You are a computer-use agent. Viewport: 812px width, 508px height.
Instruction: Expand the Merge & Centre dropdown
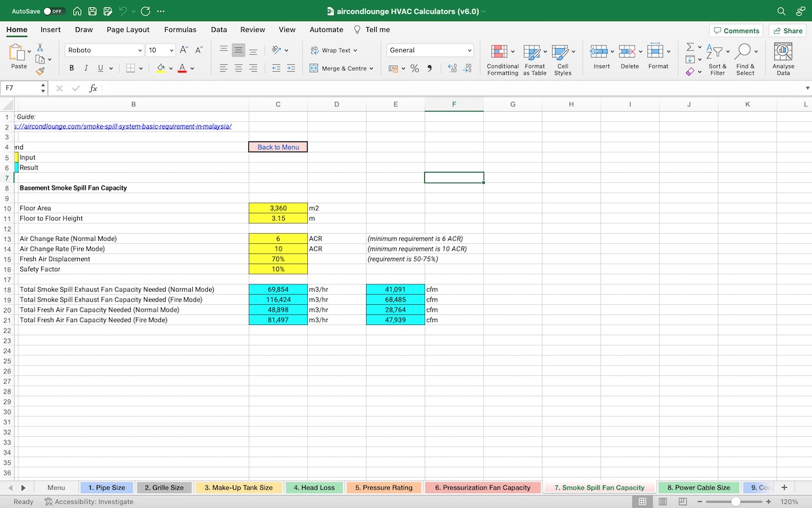[x=371, y=68]
